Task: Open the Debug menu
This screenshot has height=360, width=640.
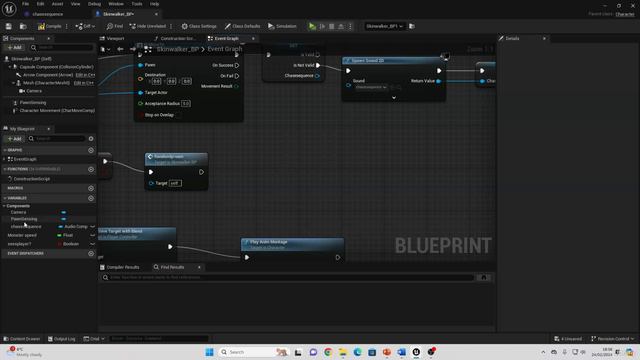Action: 94,4
